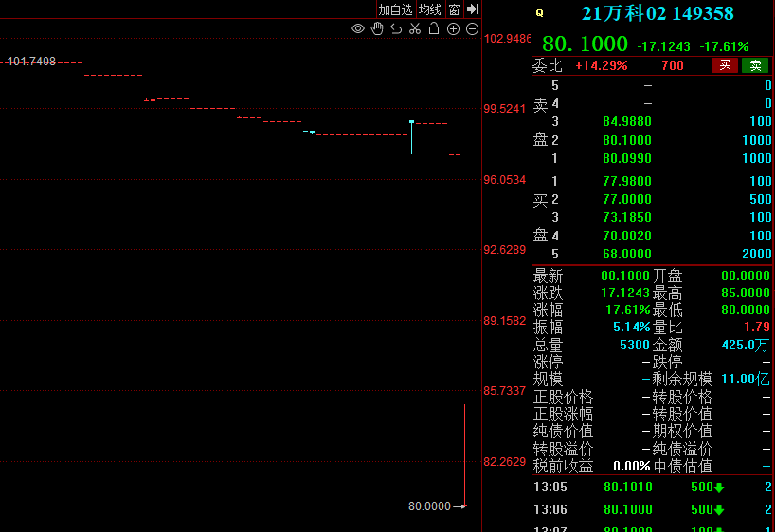The width and height of the screenshot is (775, 532).
Task: Click the 82.2629 price axis label
Action: click(x=505, y=462)
